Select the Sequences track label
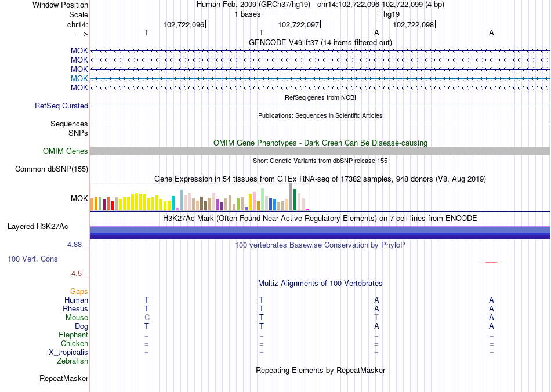 [x=69, y=124]
